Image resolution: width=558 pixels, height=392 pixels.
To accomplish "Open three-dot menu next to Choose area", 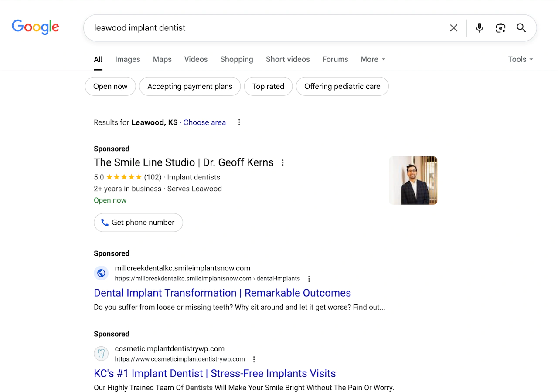I will (239, 122).
